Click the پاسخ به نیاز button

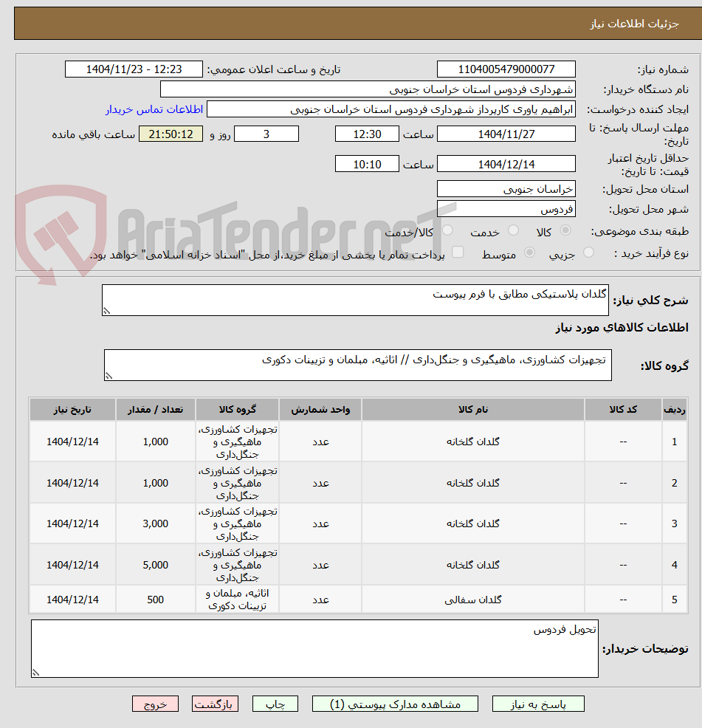tap(538, 704)
